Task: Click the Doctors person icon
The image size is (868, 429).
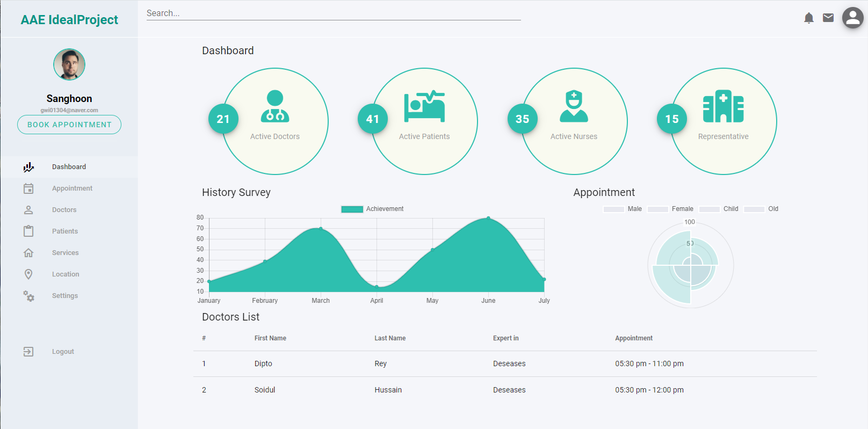Action: point(28,210)
